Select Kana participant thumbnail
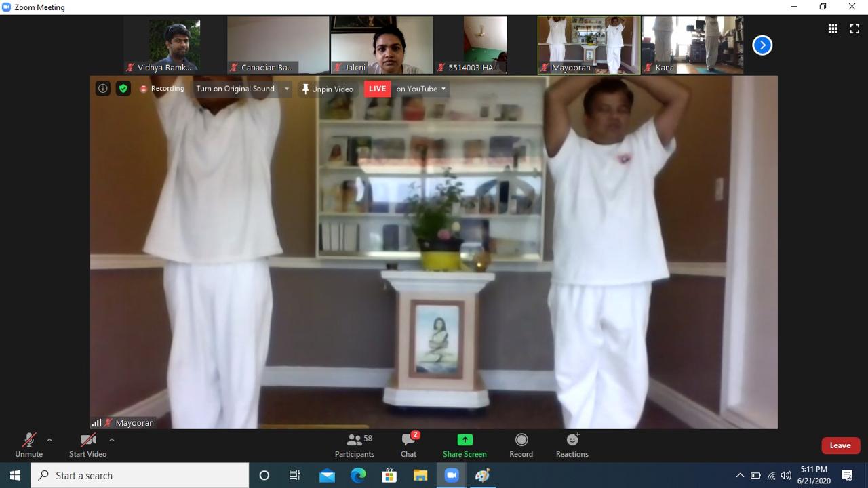 (x=692, y=45)
